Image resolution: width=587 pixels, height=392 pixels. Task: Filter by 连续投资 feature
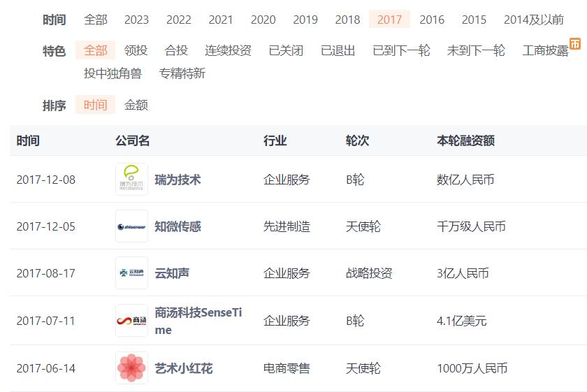point(228,50)
